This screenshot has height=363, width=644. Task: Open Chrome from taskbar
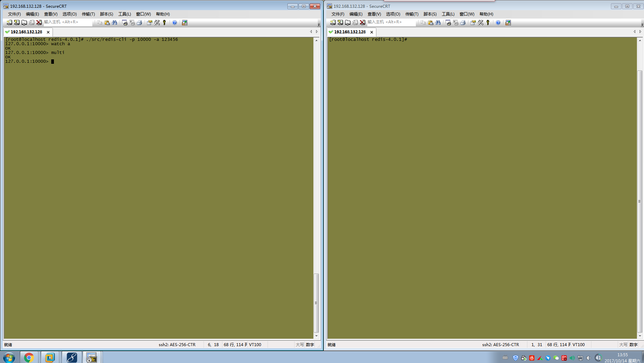click(x=29, y=357)
